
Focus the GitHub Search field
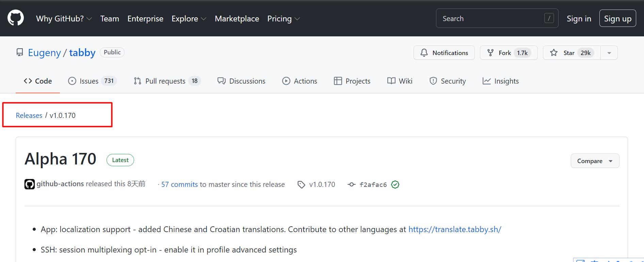tap(497, 18)
